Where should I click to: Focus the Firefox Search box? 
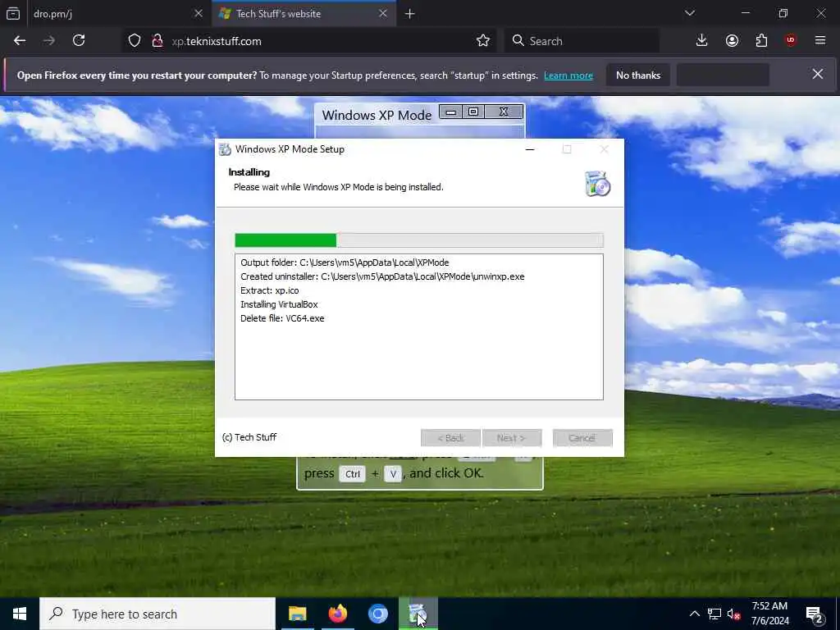[582, 41]
